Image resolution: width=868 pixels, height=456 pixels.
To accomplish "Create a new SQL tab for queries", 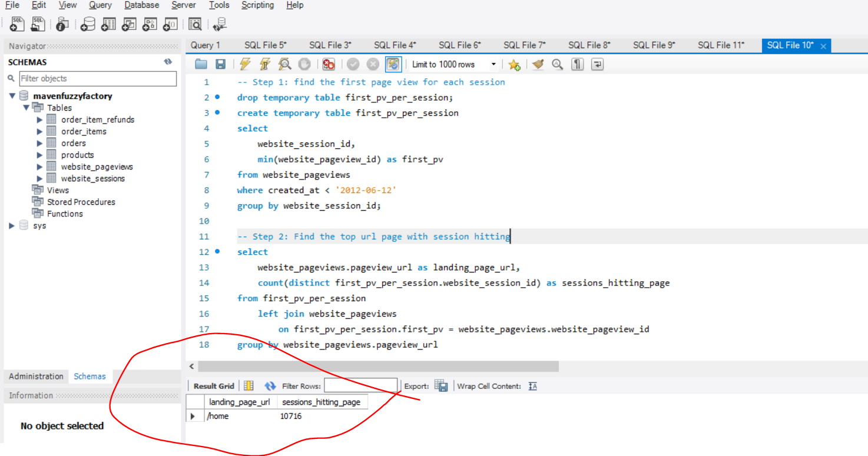I will pos(17,24).
